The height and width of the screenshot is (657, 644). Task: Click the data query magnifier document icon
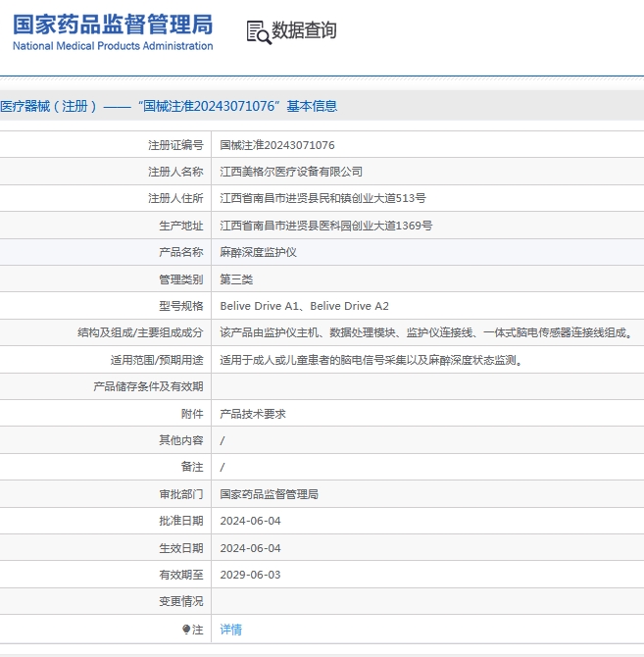(x=259, y=32)
